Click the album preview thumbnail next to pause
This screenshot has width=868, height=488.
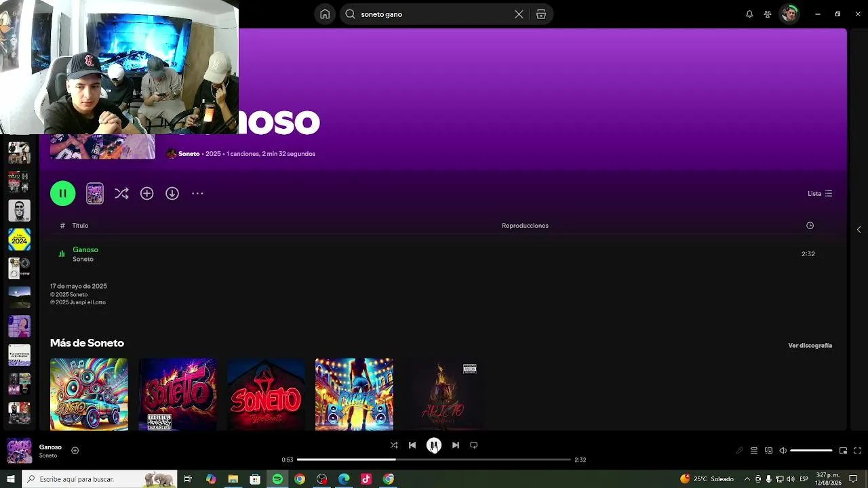click(x=95, y=194)
